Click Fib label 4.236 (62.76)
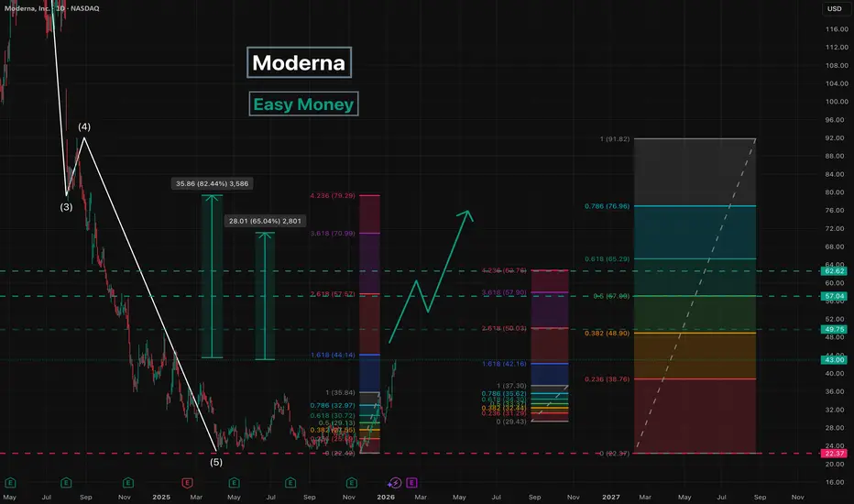 point(504,271)
